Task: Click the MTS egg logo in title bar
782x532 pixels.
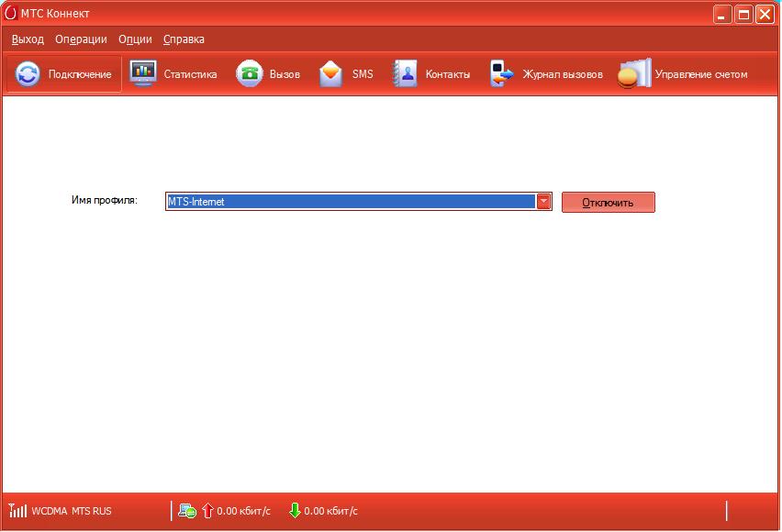Action: (x=10, y=13)
